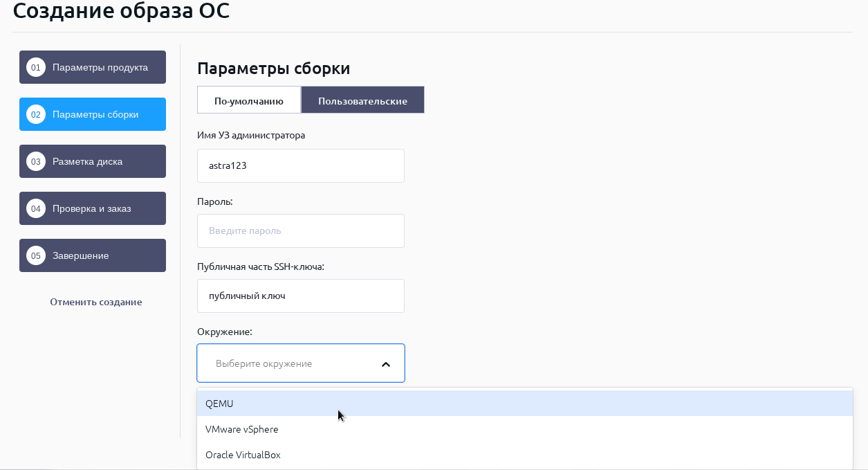Image resolution: width=868 pixels, height=470 pixels.
Task: Jump to the Проверка и заказ step
Action: (x=92, y=208)
